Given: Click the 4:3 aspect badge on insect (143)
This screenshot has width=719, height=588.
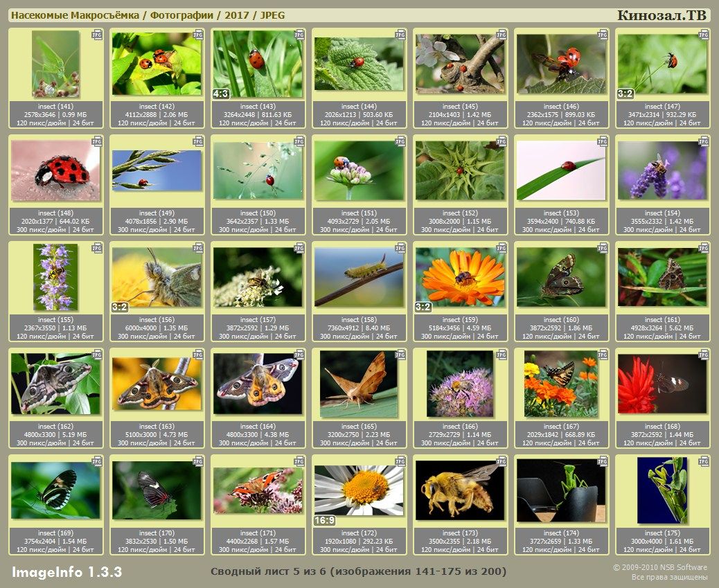Looking at the screenshot, I should coord(221,93).
